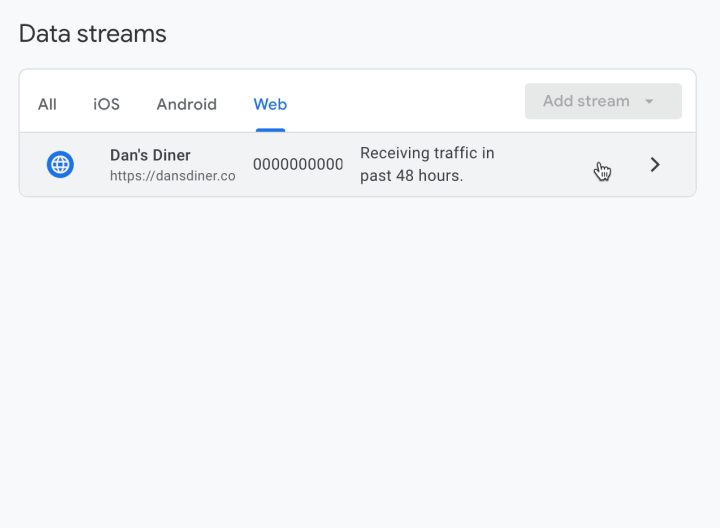This screenshot has width=720, height=528.
Task: Click the Add stream button label
Action: click(x=586, y=101)
